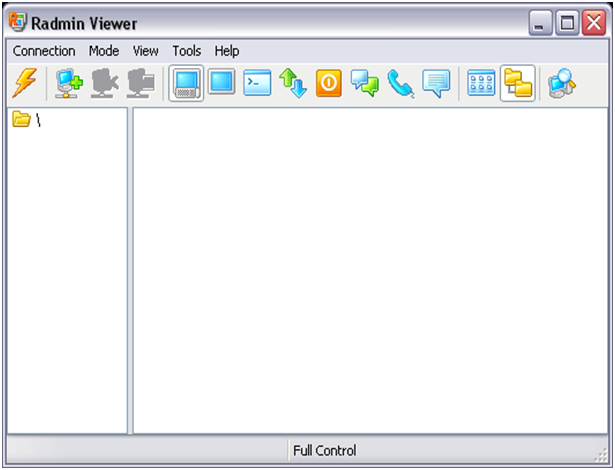Select View Only mode toolbar icon

coord(222,82)
